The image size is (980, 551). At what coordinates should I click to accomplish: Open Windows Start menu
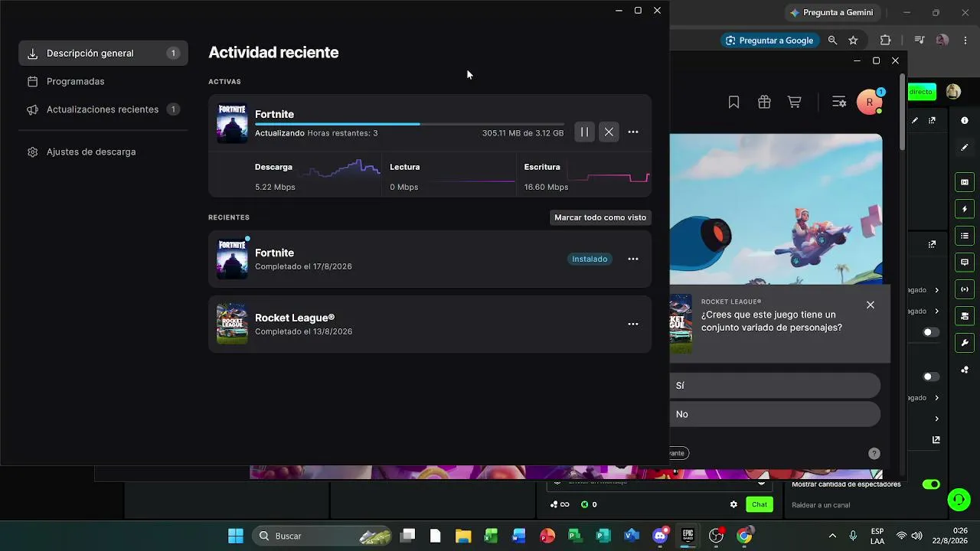click(x=235, y=536)
